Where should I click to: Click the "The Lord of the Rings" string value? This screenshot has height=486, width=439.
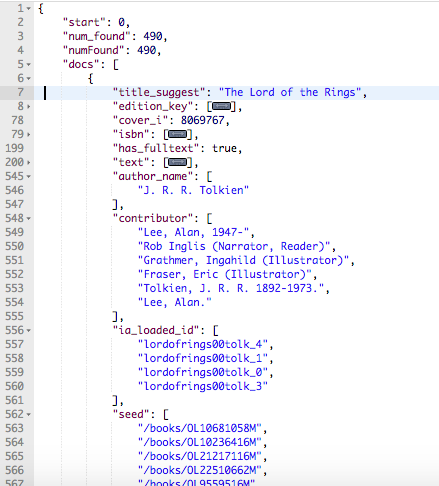[x=290, y=92]
